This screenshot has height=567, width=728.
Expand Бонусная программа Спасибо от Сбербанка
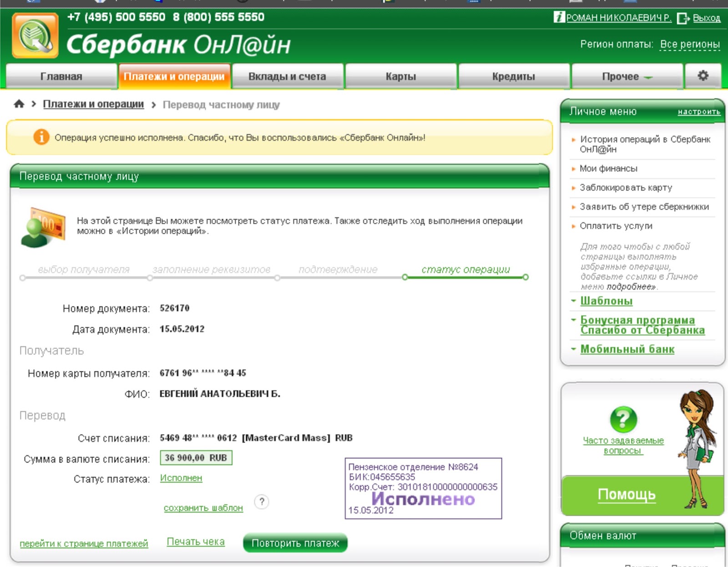tap(642, 325)
